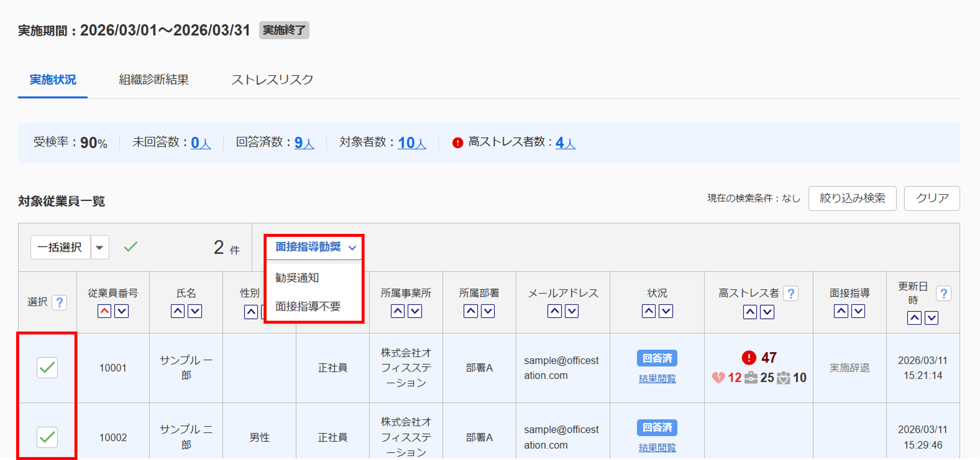Click help icon next to 選択 header
This screenshot has width=980, height=460.
point(59,302)
